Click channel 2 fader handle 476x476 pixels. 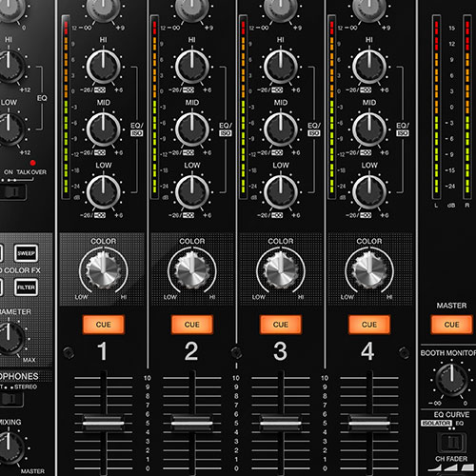point(192,423)
